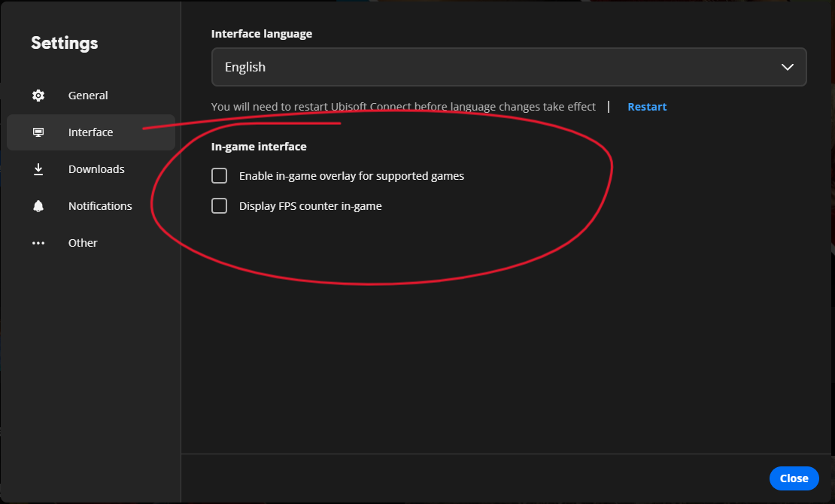Screen dimensions: 835x504
Task: Click the Settings heading
Action: tap(65, 43)
